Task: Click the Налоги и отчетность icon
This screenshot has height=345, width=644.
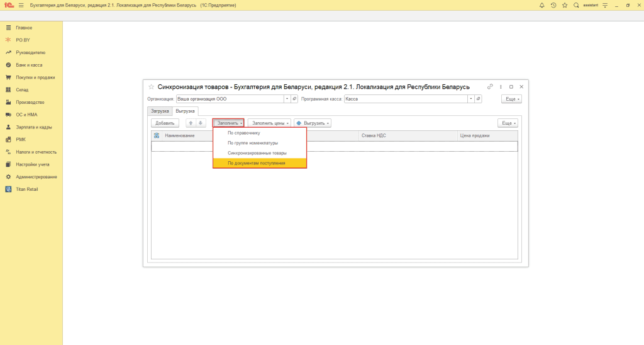Action: (8, 152)
